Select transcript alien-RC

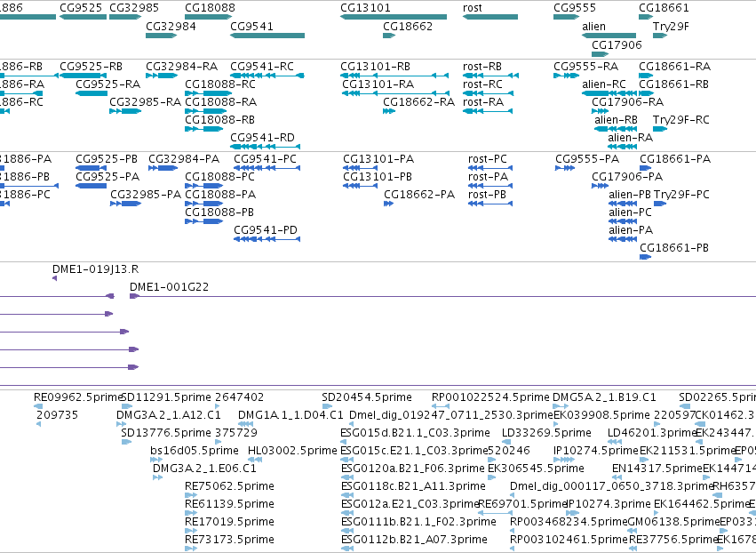coord(604,84)
